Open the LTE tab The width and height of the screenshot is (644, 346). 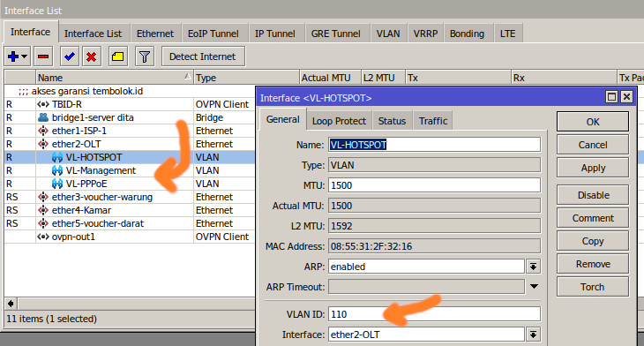(507, 34)
